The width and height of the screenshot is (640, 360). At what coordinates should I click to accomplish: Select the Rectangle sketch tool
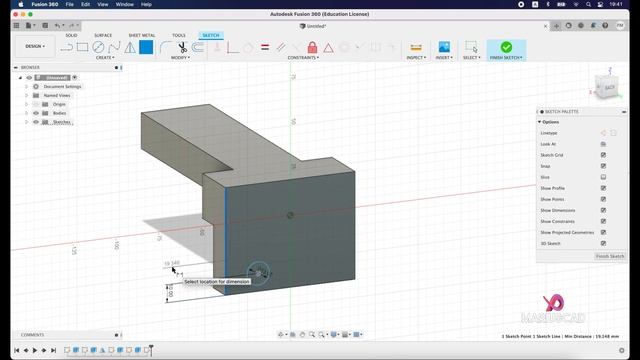tap(82, 47)
